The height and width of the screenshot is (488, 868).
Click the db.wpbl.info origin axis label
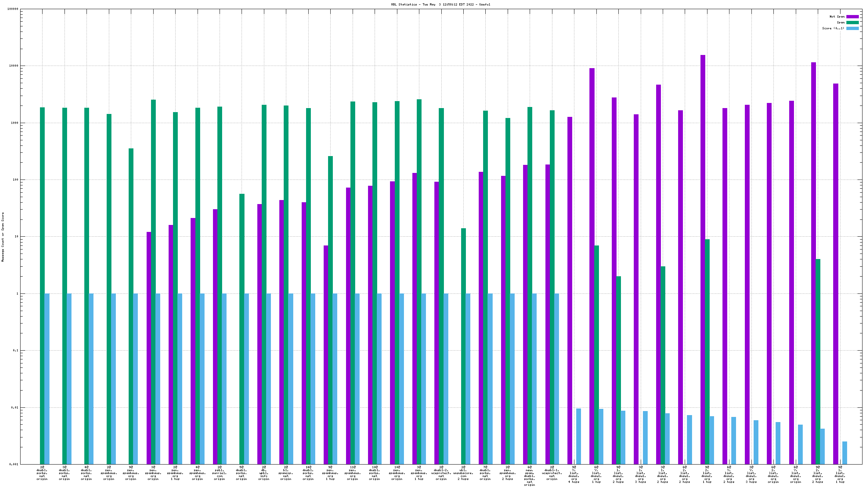point(264,473)
